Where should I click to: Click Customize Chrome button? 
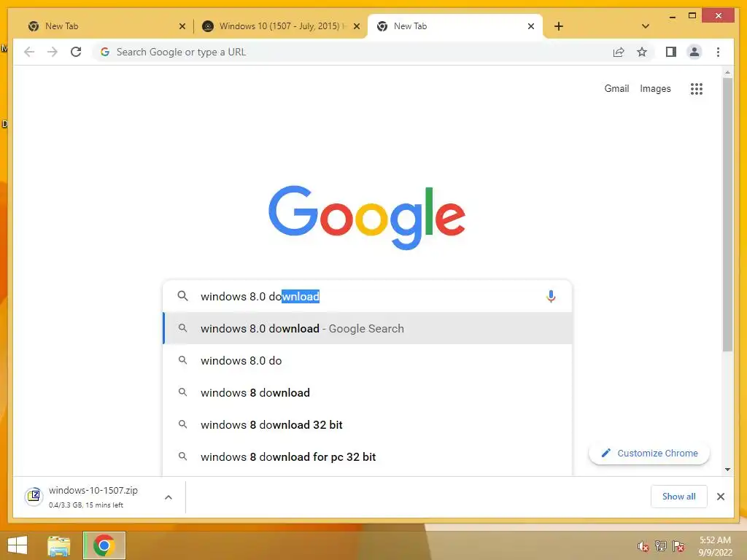(x=649, y=454)
